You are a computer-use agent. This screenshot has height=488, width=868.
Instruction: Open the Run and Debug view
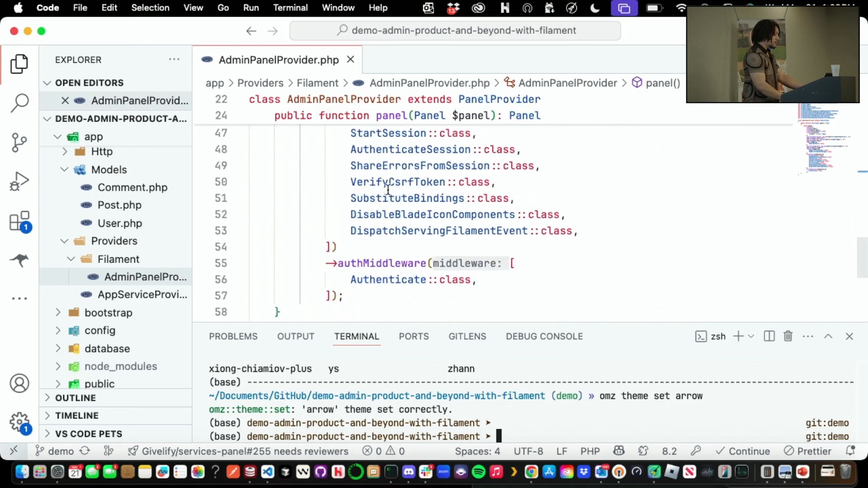click(x=19, y=182)
